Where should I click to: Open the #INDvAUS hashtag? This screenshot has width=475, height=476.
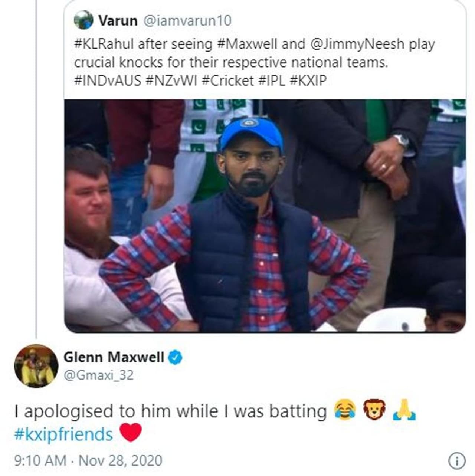tap(108, 80)
